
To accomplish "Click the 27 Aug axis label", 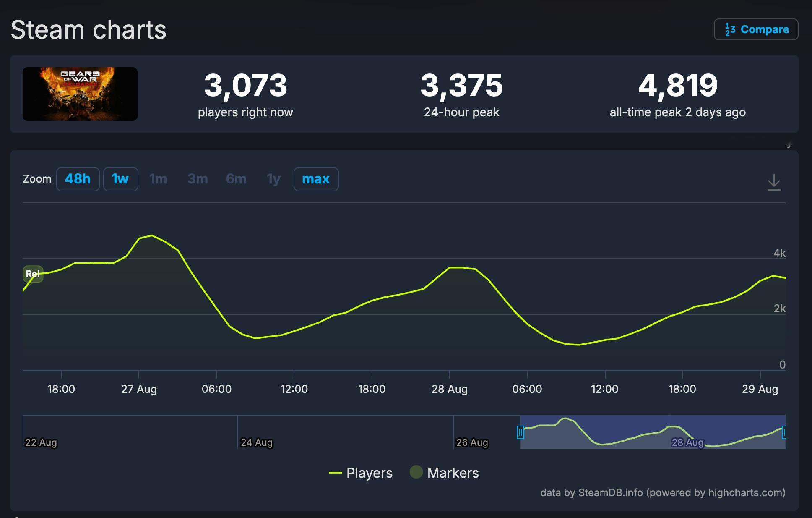I will point(139,389).
